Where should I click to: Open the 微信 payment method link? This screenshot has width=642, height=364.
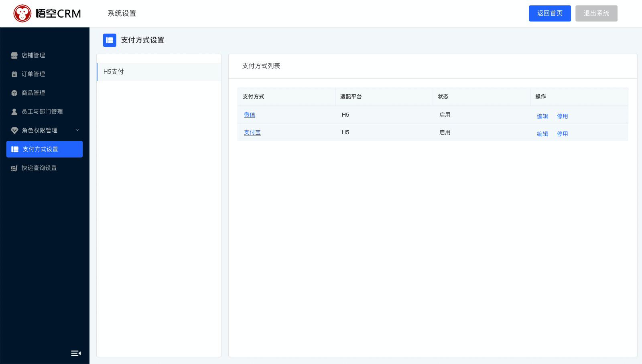pyautogui.click(x=250, y=115)
